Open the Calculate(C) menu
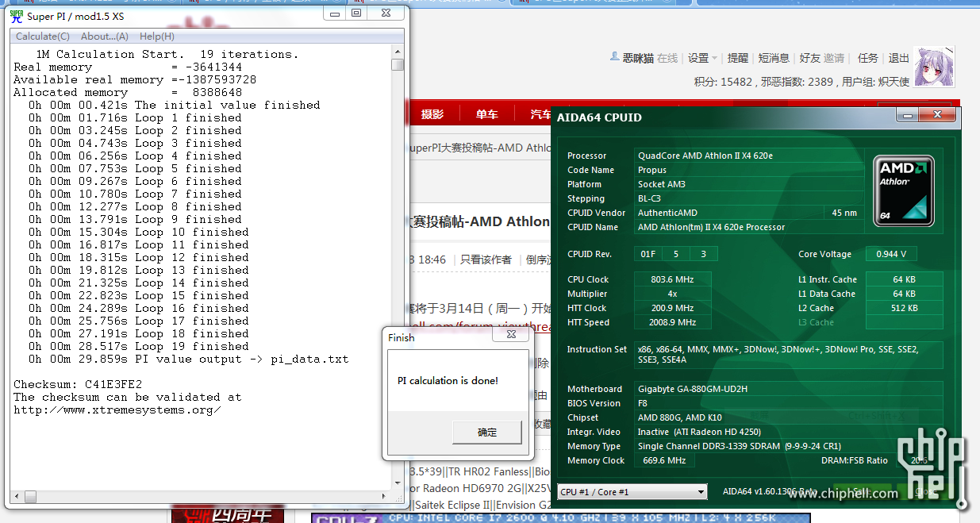This screenshot has width=980, height=523. pos(43,37)
